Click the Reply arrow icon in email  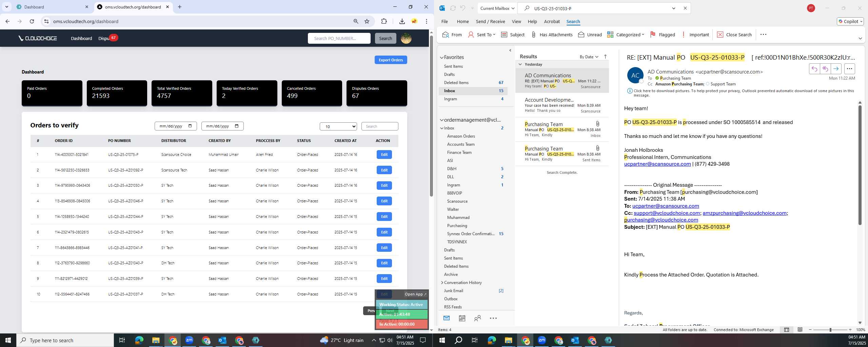[x=814, y=69]
